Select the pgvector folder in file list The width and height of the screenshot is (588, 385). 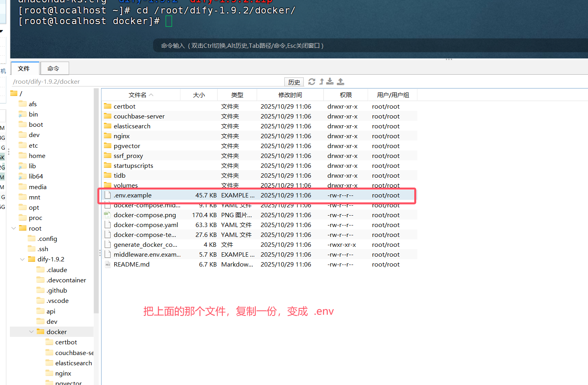pyautogui.click(x=127, y=146)
